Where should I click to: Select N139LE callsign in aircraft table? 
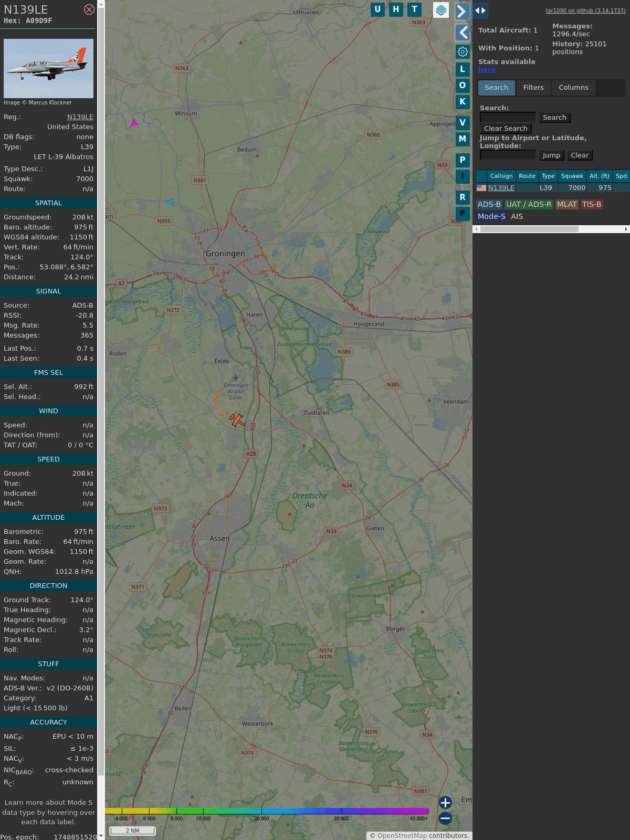[x=501, y=188]
